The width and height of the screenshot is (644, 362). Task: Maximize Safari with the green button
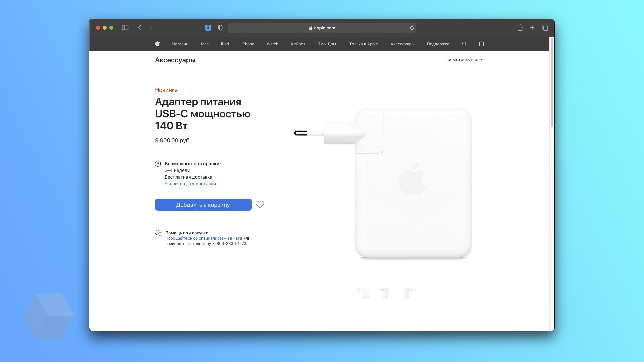[x=111, y=28]
